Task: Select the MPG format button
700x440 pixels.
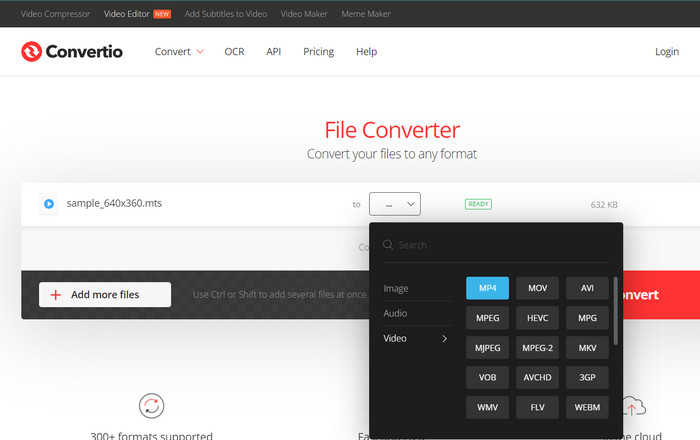Action: coord(588,318)
